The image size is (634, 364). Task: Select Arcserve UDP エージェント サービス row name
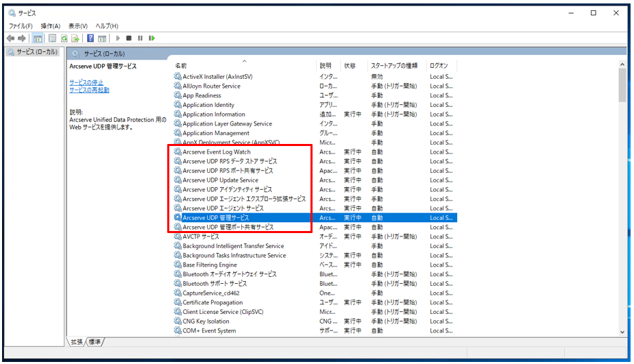point(223,208)
